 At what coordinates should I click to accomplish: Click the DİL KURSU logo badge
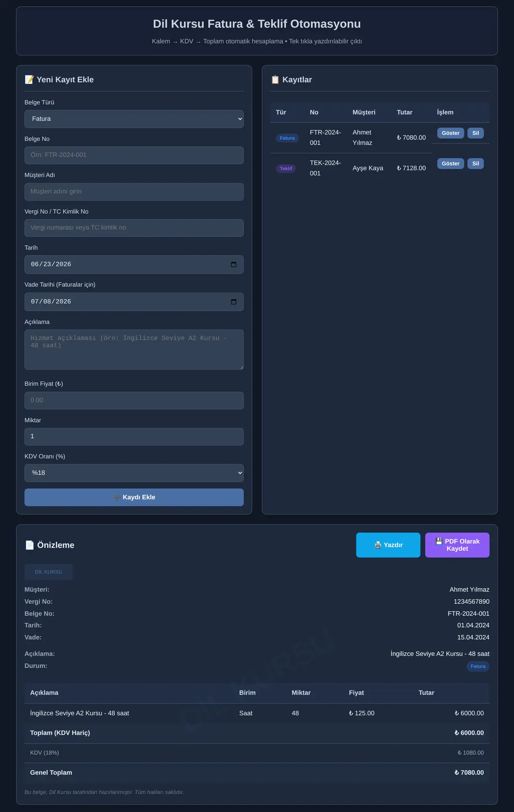coord(48,572)
